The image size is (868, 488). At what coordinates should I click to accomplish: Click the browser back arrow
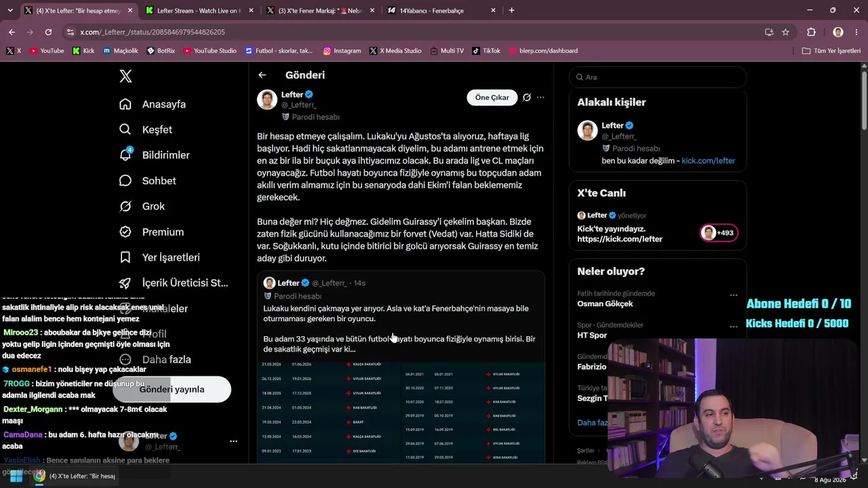[x=12, y=32]
